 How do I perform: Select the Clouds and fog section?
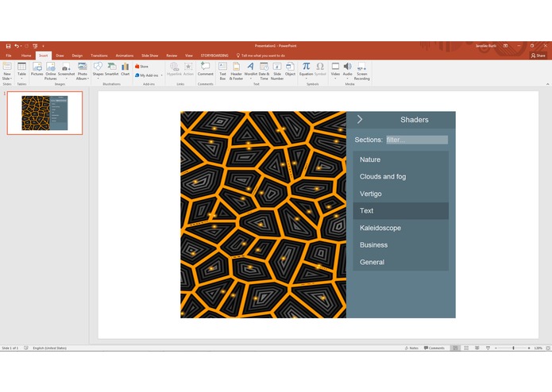[400, 176]
